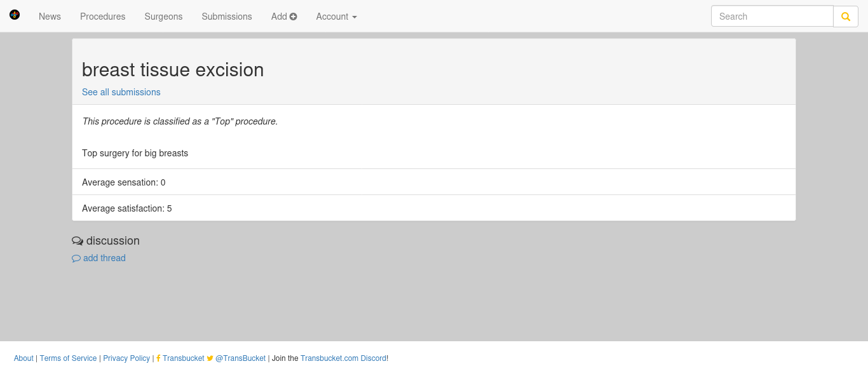Click the Account dropdown caret arrow
The width and height of the screenshot is (868, 373).
click(x=355, y=17)
